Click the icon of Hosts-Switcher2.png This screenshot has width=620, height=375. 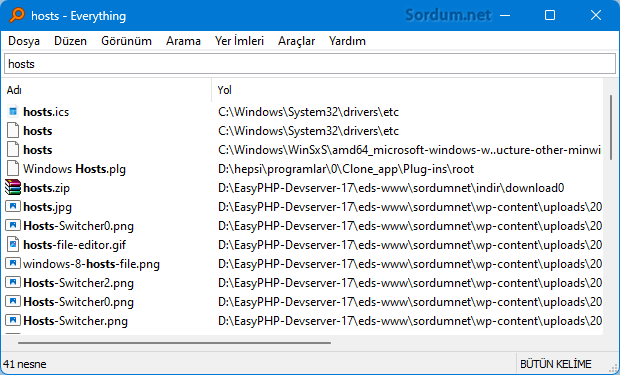pos(13,282)
